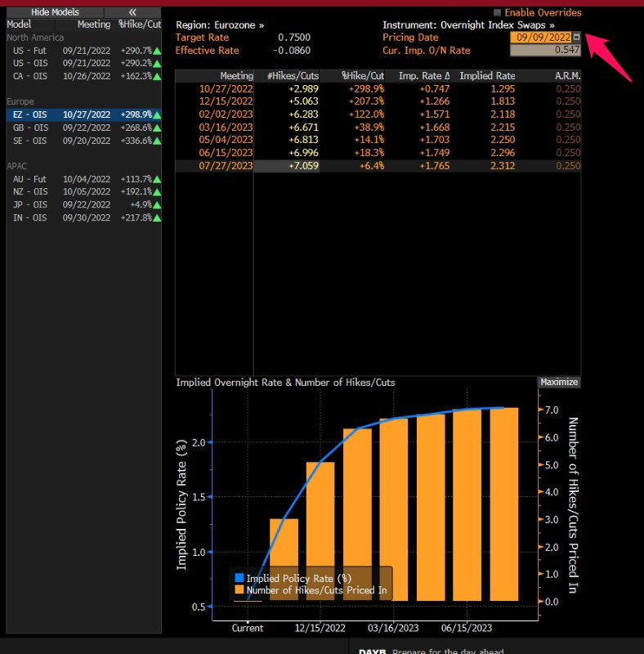Click the green up arrow on CA - OIS row
644x654 pixels.
click(157, 77)
